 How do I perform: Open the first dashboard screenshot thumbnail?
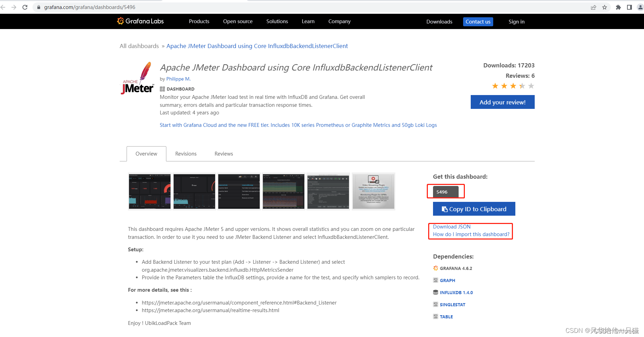(150, 191)
